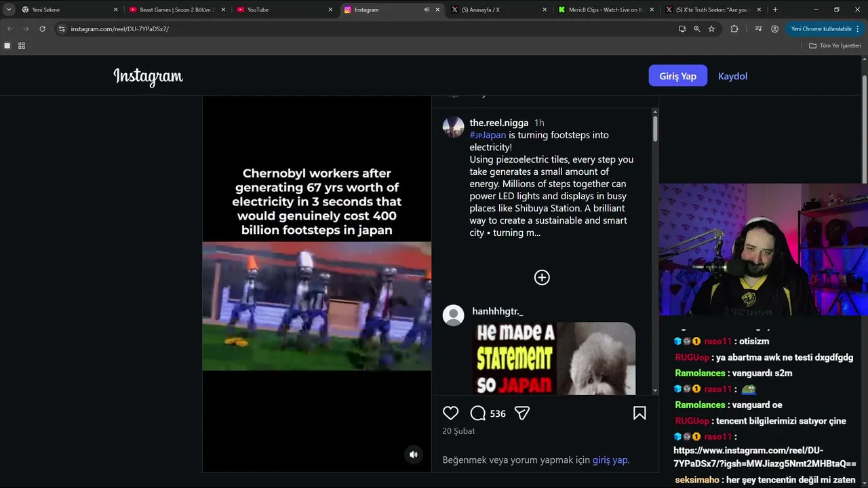868x488 pixels.
Task: Reload the page in Chrome
Action: point(42,29)
